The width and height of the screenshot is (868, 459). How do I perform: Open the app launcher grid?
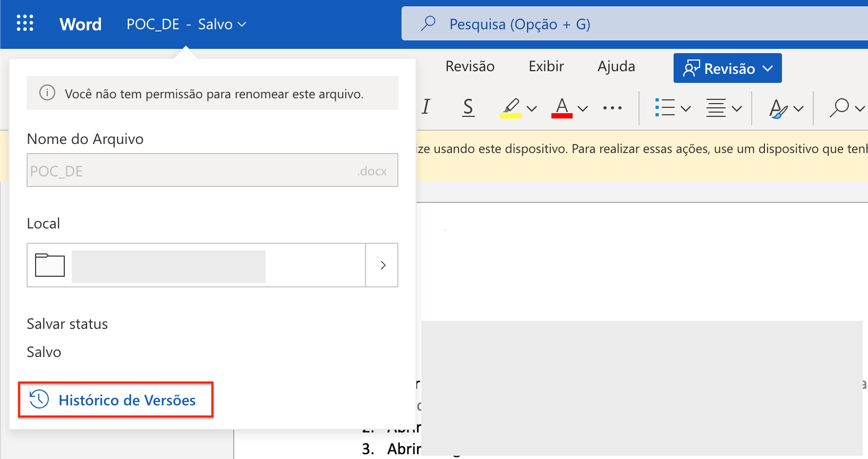pos(25,23)
